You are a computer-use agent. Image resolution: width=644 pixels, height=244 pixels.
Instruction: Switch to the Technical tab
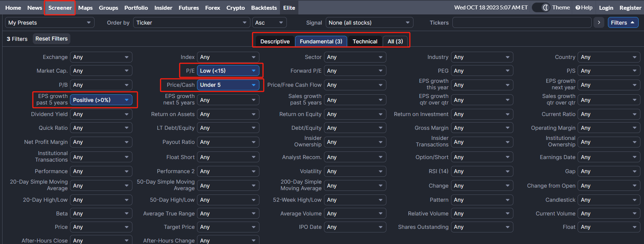point(365,41)
